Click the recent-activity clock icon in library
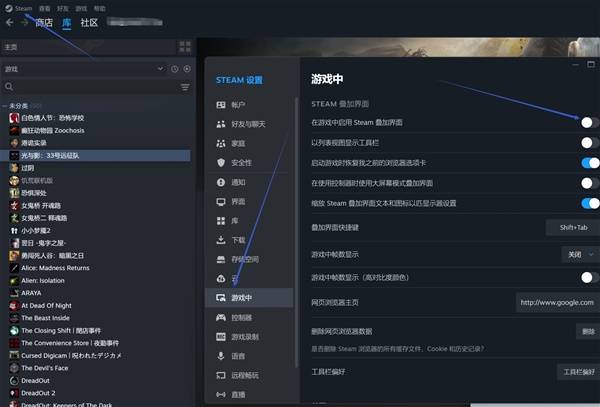 [x=175, y=69]
